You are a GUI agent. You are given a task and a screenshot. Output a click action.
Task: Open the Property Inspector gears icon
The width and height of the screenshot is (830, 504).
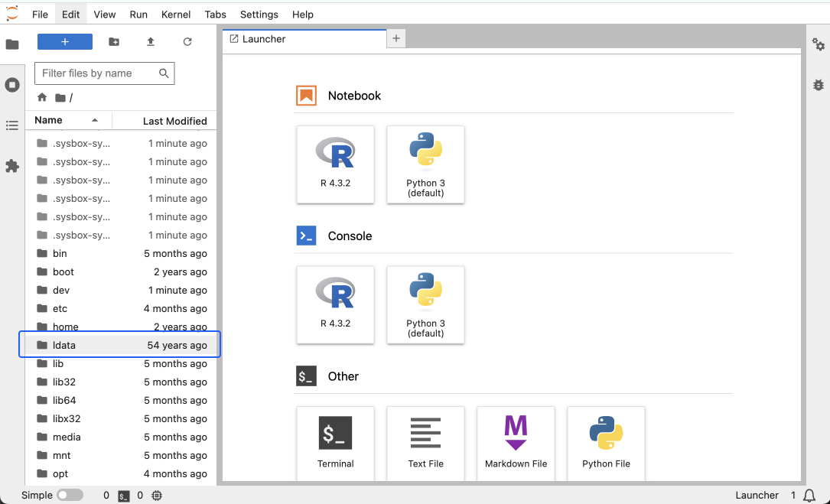tap(819, 45)
